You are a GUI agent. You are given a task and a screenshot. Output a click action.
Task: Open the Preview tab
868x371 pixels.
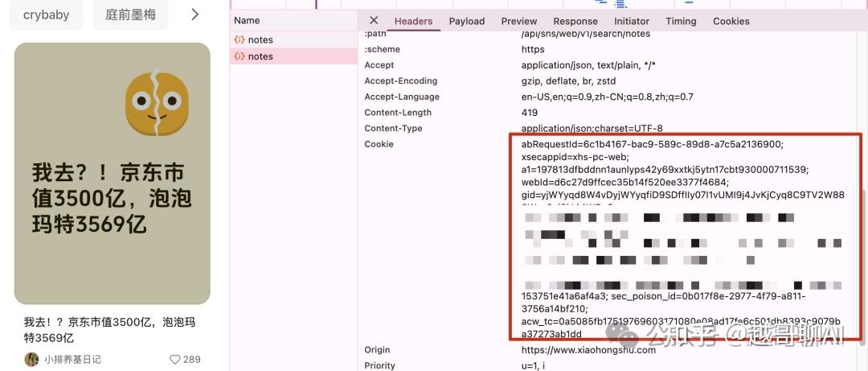pos(518,21)
